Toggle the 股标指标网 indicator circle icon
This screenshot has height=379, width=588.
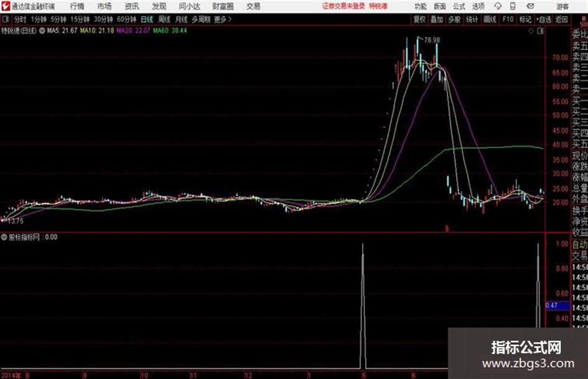(x=4, y=237)
